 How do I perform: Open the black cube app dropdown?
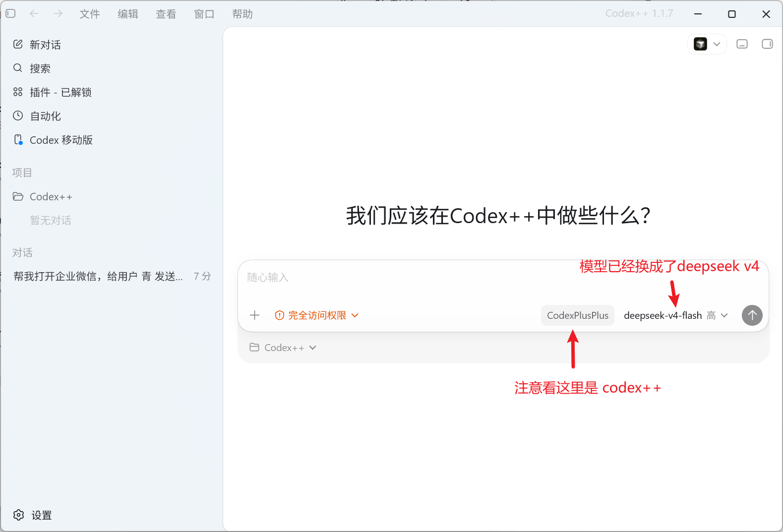coord(707,44)
